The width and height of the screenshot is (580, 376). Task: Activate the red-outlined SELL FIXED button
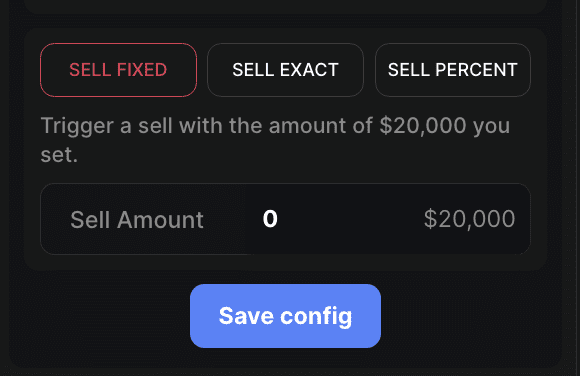pyautogui.click(x=118, y=70)
